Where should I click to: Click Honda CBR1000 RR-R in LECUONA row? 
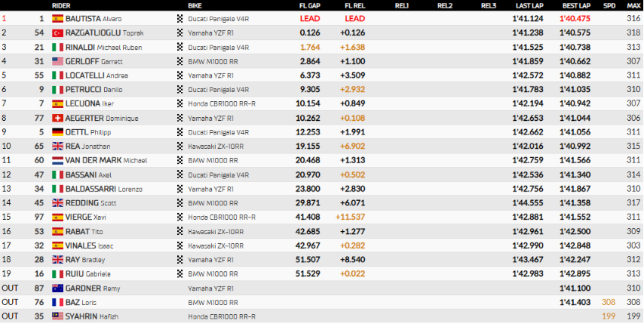[222, 104]
